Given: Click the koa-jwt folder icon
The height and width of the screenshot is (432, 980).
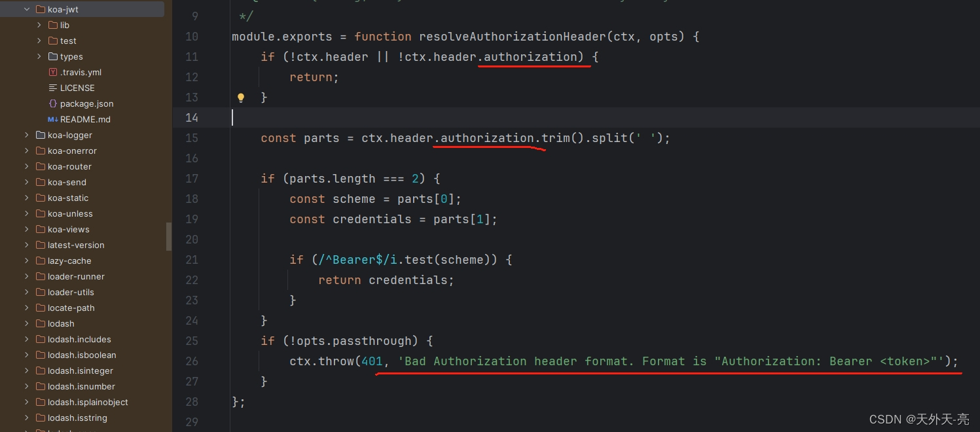Looking at the screenshot, I should coord(41,9).
